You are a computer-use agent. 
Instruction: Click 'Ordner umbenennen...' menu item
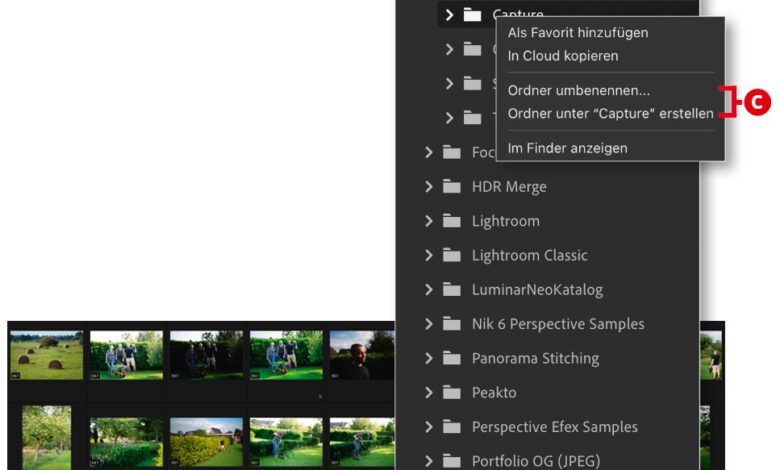click(x=579, y=91)
